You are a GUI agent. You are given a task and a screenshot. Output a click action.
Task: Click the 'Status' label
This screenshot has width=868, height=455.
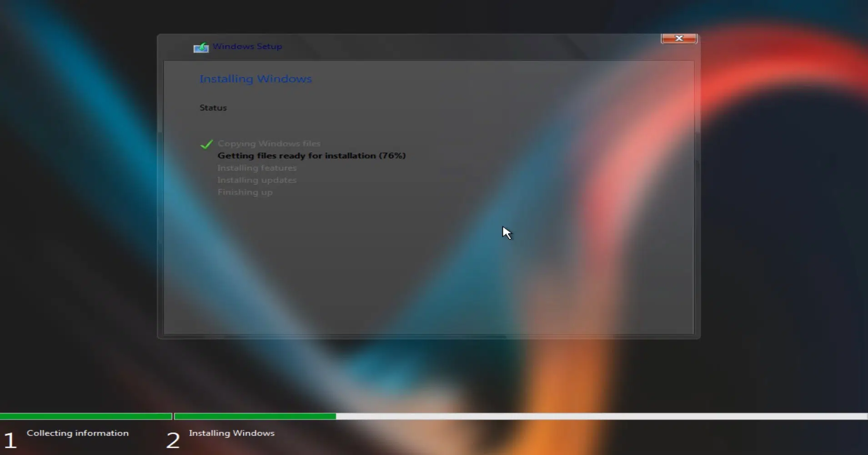(x=213, y=108)
